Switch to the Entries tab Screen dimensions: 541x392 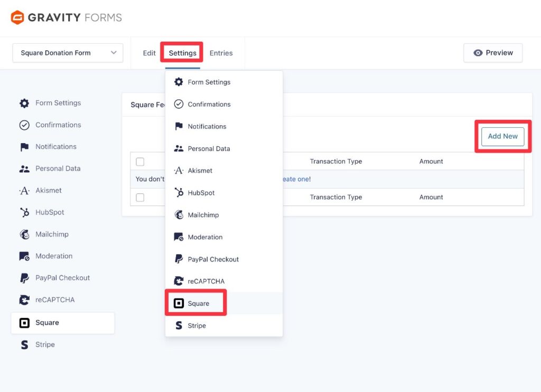pos(221,53)
